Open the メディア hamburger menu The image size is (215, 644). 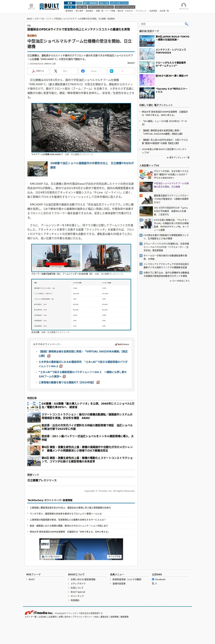point(31,7)
